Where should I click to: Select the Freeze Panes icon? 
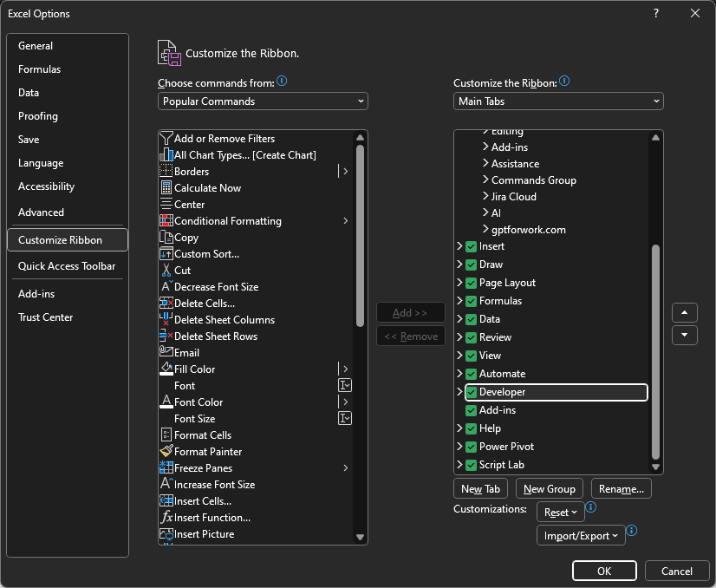(166, 468)
